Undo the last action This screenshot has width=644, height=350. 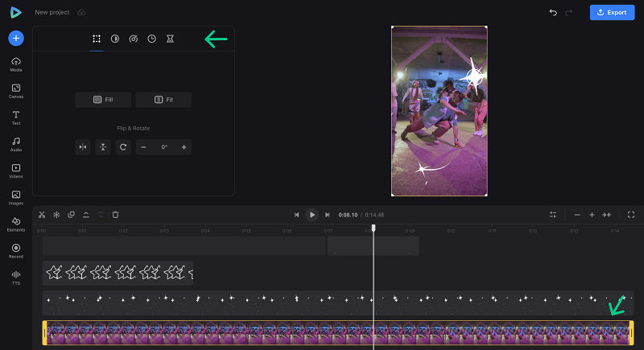553,12
